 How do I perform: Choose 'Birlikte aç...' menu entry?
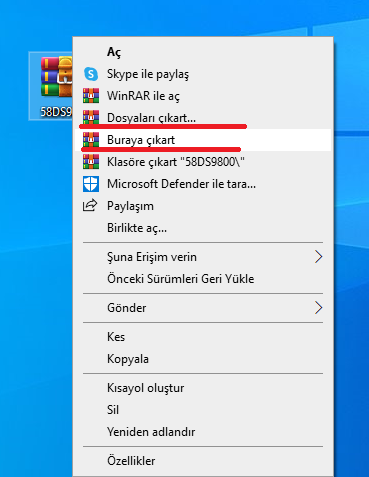[203, 228]
